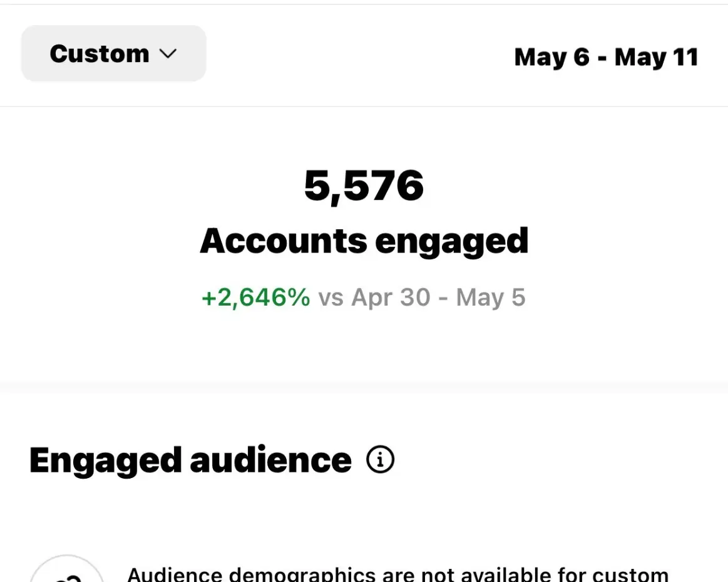
Task: Click the gray divider band above Engaged audience
Action: click(x=364, y=387)
